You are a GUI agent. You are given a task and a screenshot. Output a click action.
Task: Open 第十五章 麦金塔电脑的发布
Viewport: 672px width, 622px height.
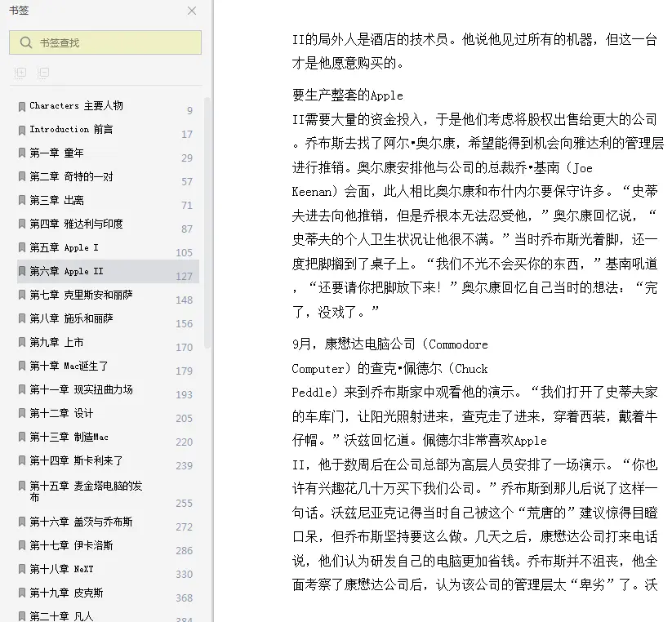[x=86, y=491]
